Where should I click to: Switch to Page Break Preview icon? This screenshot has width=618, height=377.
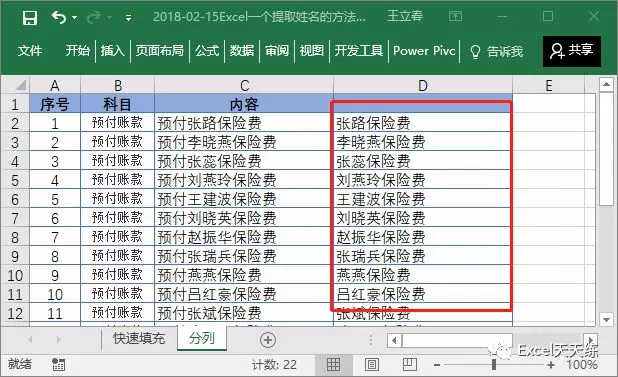(x=410, y=364)
